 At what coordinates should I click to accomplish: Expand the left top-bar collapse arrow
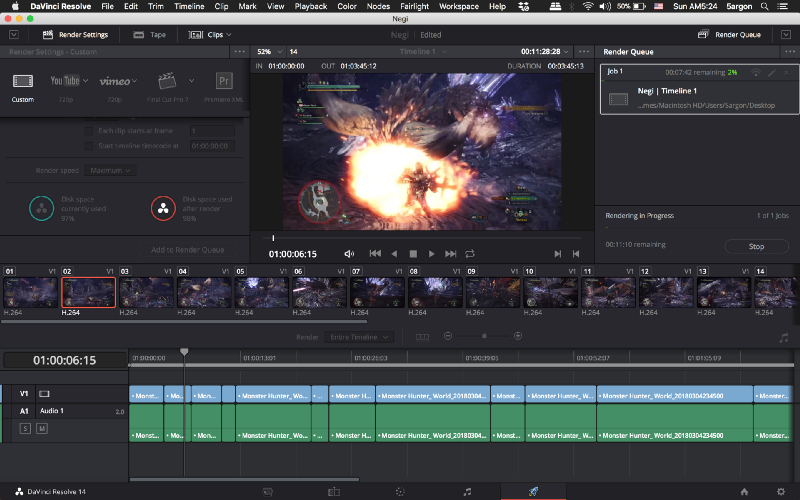(14, 35)
